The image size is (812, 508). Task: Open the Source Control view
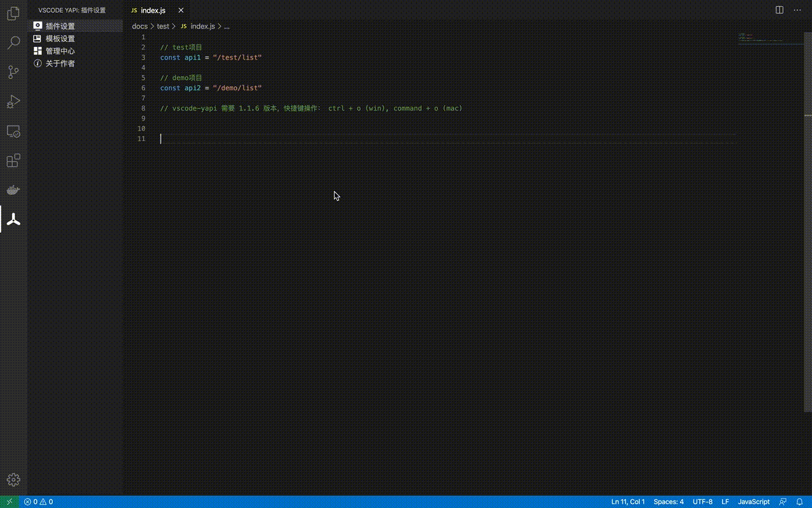pyautogui.click(x=13, y=72)
